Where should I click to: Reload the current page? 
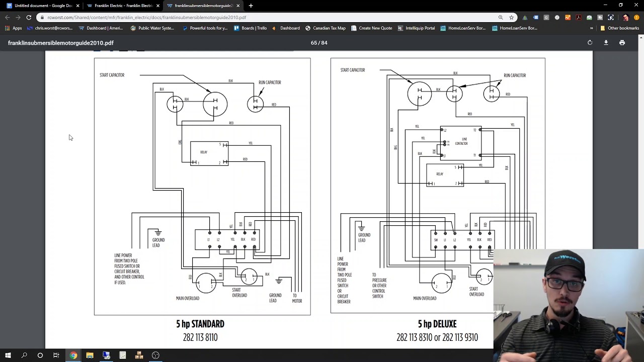point(29,17)
